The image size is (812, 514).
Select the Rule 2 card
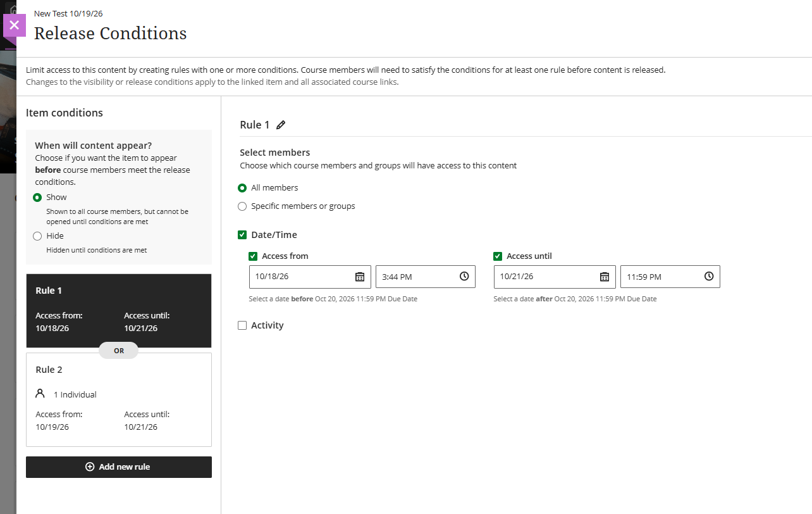tap(119, 400)
